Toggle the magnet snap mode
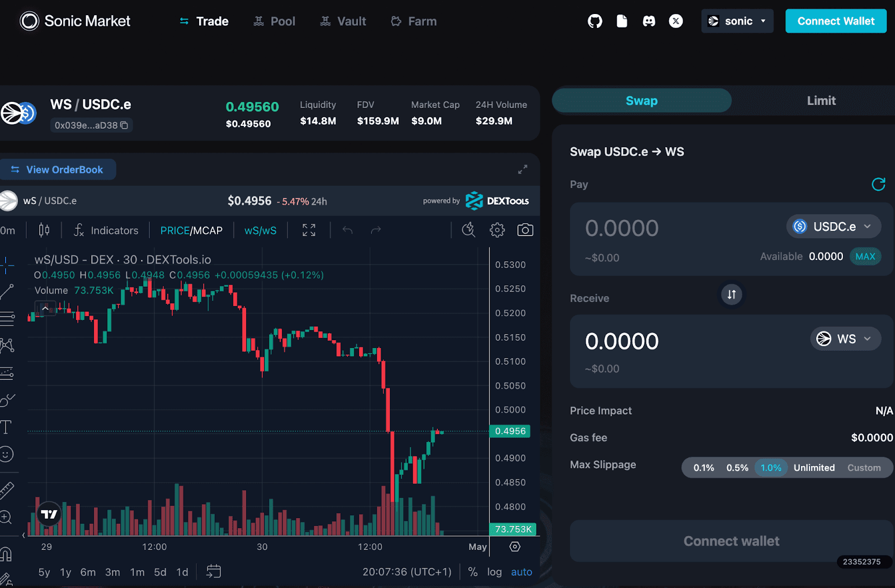 pos(6,554)
